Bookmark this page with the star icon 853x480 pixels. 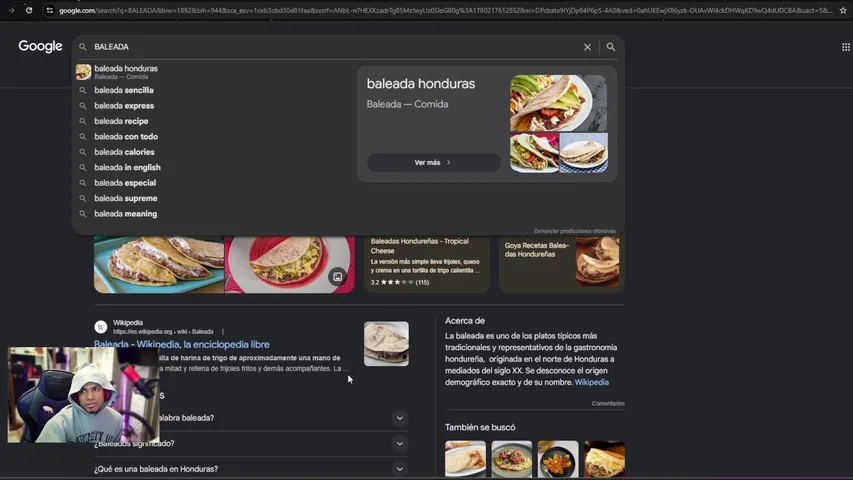click(843, 10)
